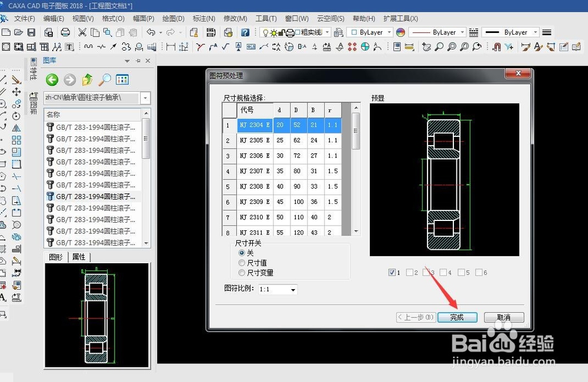Click the 取消 button
The image size is (588, 382).
pyautogui.click(x=504, y=317)
